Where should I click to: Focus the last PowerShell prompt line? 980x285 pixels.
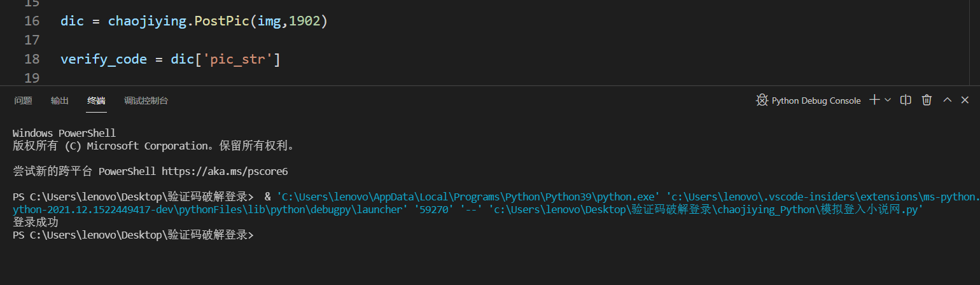pos(133,235)
